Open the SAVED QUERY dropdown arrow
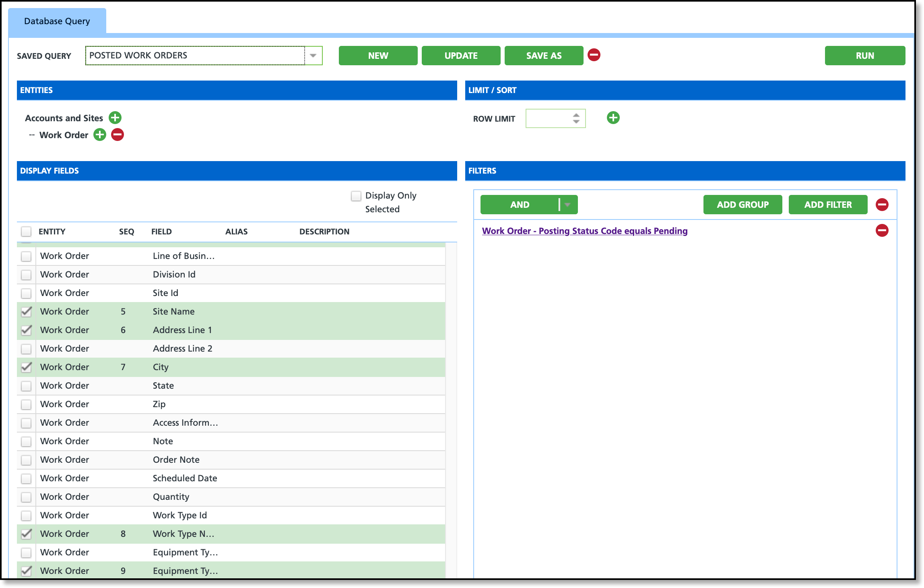This screenshot has height=588, width=924. [x=313, y=56]
